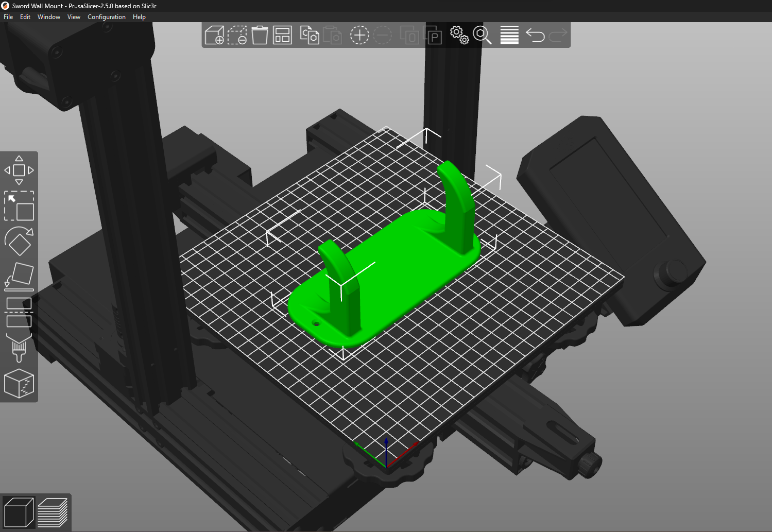Screen dimensions: 772x532
Task: Click the Add instance plus icon
Action: point(359,35)
